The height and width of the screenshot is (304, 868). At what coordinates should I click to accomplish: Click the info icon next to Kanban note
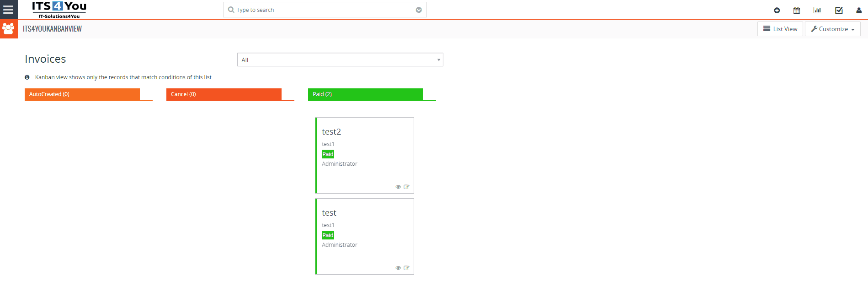(27, 77)
